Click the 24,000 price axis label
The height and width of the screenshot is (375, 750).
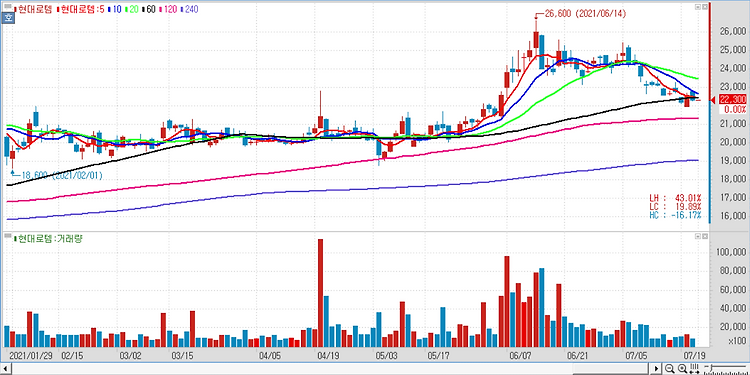tap(732, 68)
